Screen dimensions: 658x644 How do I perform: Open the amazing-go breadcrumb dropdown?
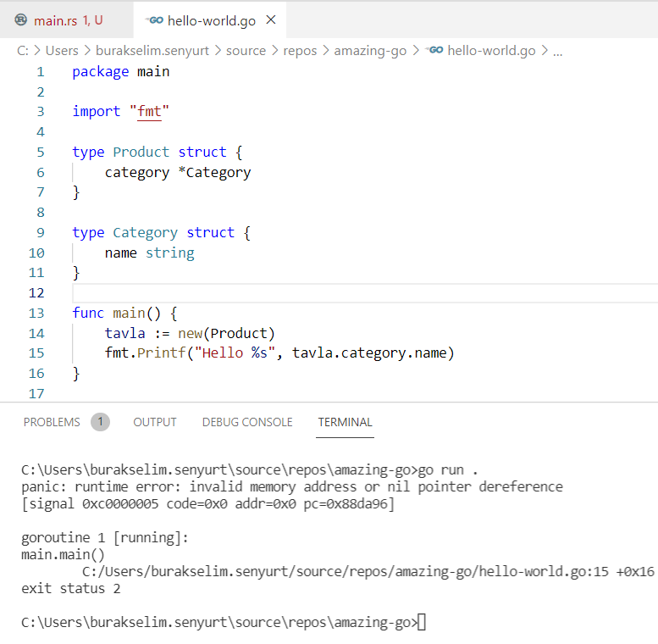pos(371,51)
